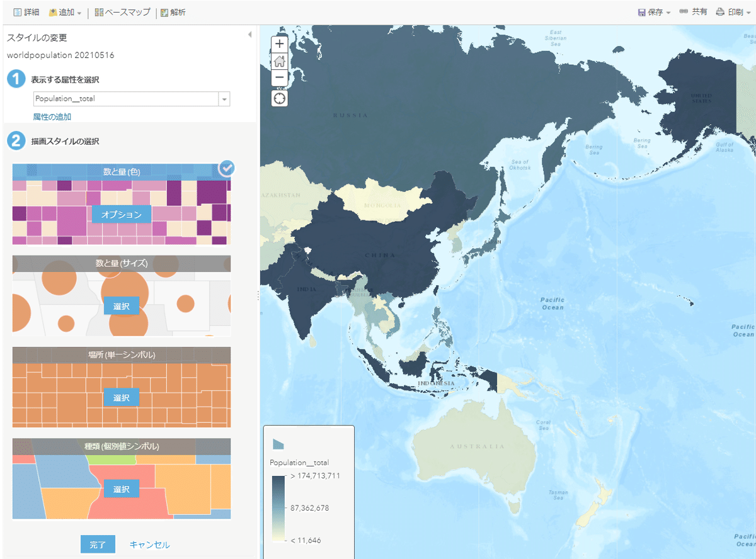Click the Sea of Okhotsk label
This screenshot has height=559, width=756.
point(520,165)
